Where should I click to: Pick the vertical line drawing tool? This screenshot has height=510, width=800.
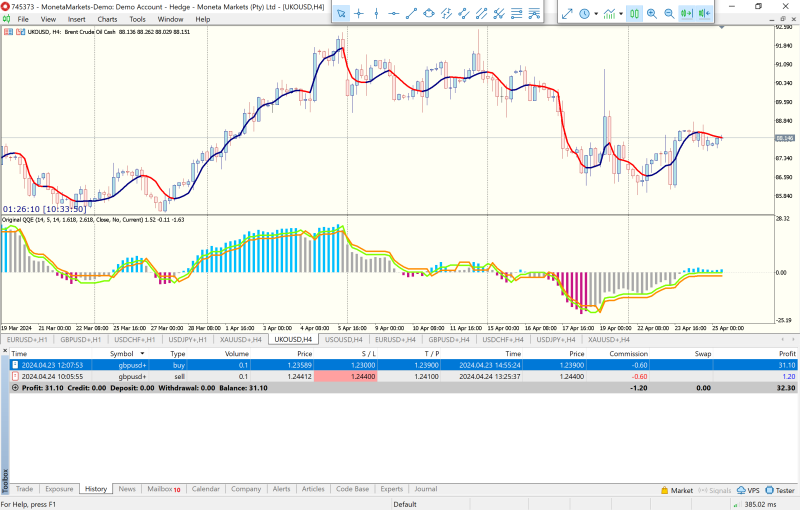(376, 13)
